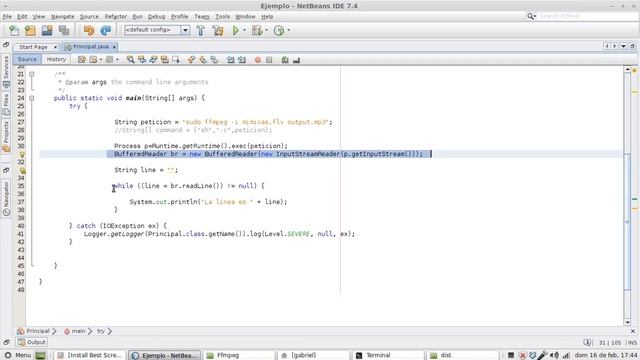Close the Start Page tab

(55, 47)
